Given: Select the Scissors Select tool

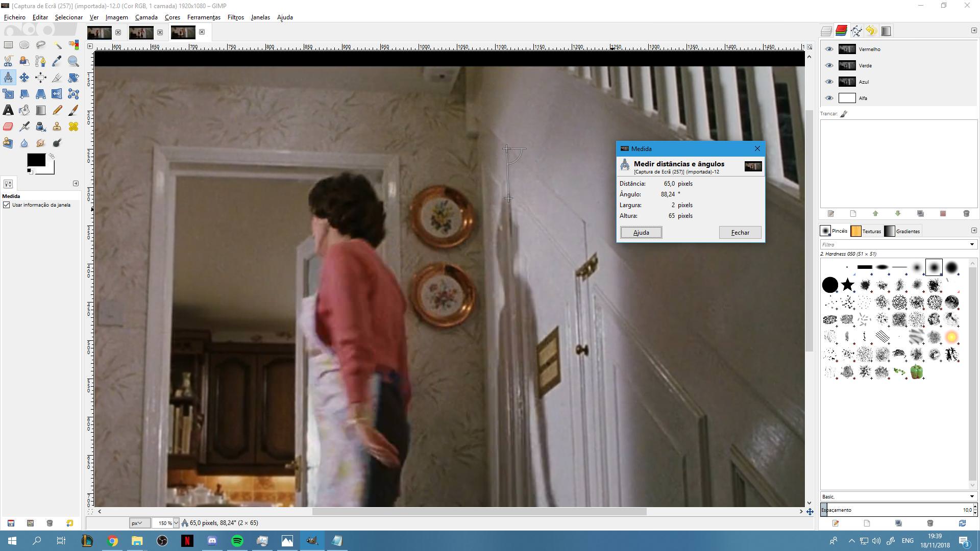Looking at the screenshot, I should pos(8,61).
